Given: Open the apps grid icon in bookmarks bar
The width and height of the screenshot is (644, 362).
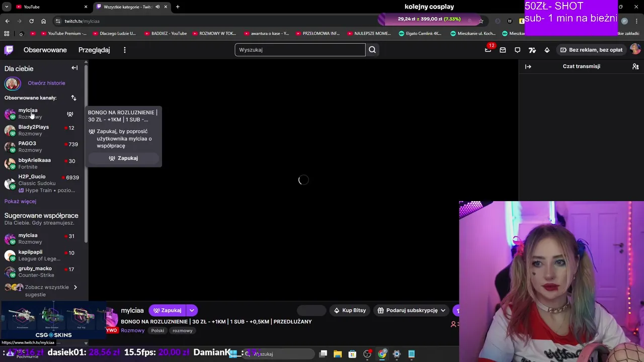Looking at the screenshot, I should pos(7,34).
